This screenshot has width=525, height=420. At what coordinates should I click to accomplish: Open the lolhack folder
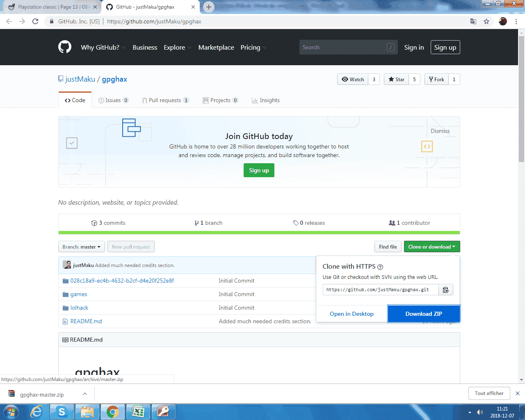tap(79, 308)
